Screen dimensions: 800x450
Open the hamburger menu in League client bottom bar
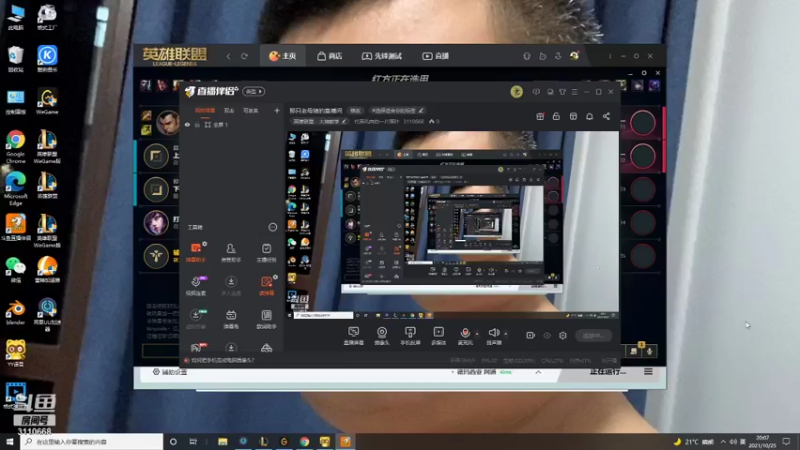click(648, 371)
